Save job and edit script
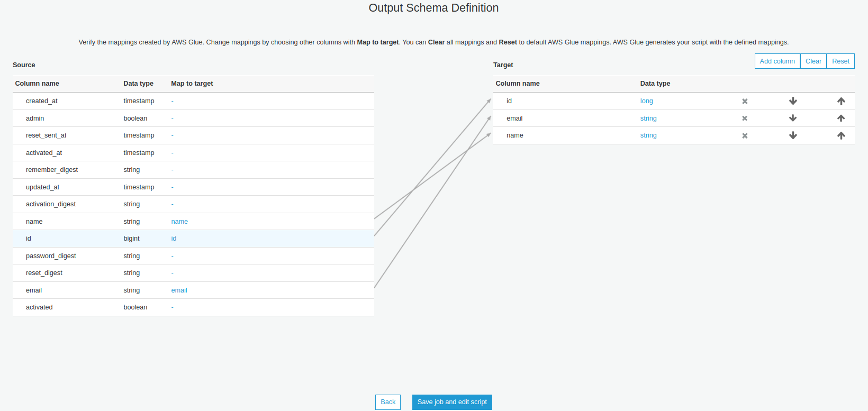Image resolution: width=868 pixels, height=411 pixels. [452, 402]
